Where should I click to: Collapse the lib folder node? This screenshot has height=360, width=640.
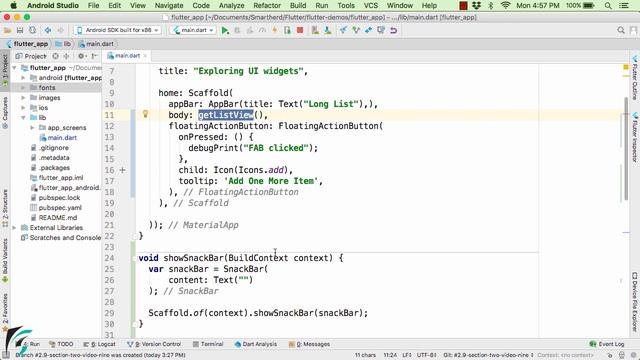click(x=23, y=118)
